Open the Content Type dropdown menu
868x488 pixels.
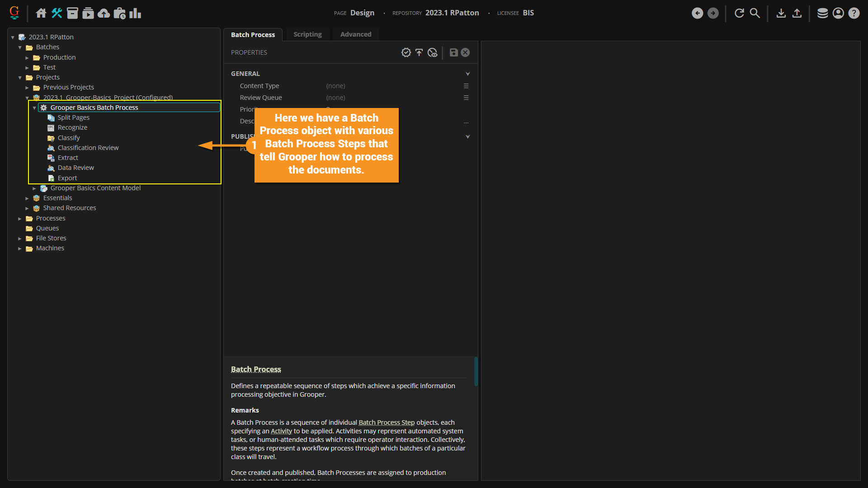(466, 86)
